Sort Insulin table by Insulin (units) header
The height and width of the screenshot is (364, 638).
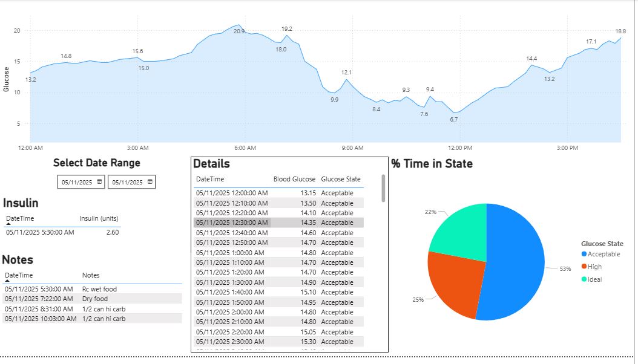click(99, 218)
